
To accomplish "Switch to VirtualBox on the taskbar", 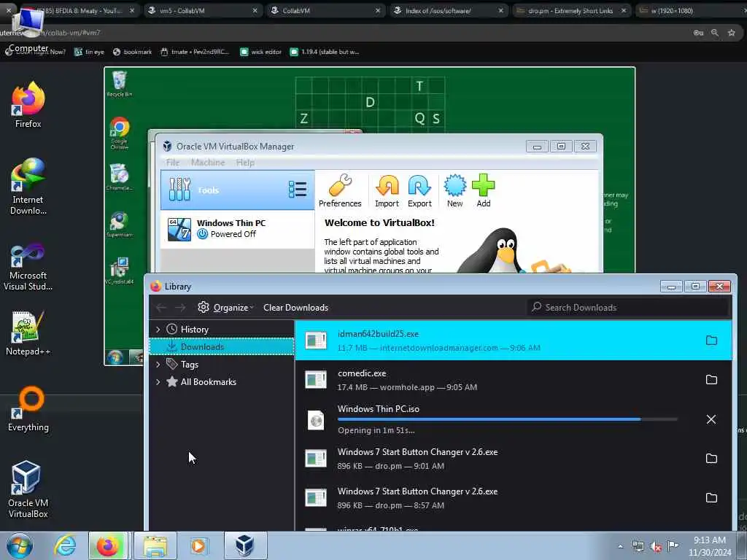I will [x=245, y=545].
